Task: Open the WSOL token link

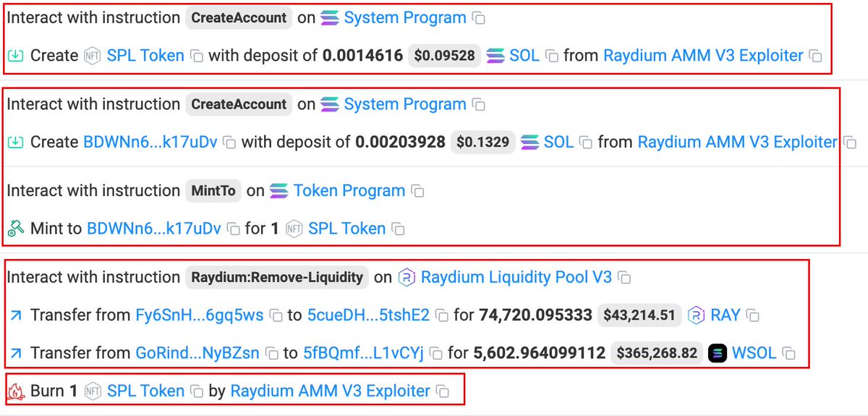Action: pos(754,353)
